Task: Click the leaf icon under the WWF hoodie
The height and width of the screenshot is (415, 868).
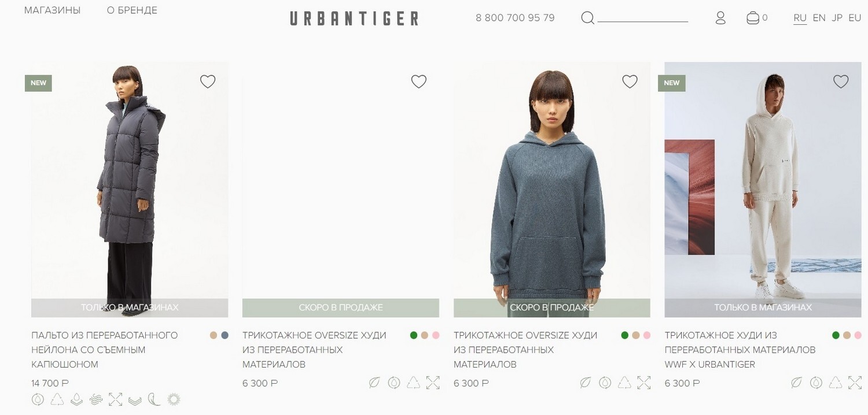Action: pos(797,383)
